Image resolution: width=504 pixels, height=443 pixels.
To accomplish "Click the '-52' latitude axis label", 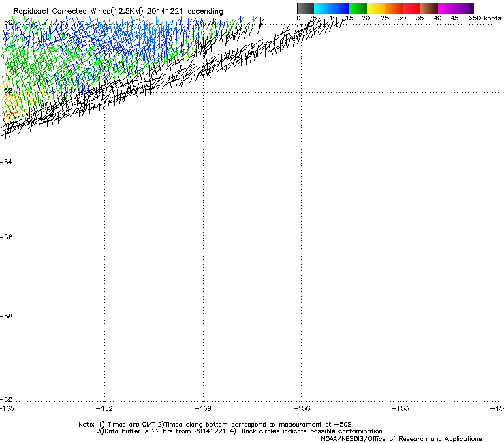I will pyautogui.click(x=6, y=91).
